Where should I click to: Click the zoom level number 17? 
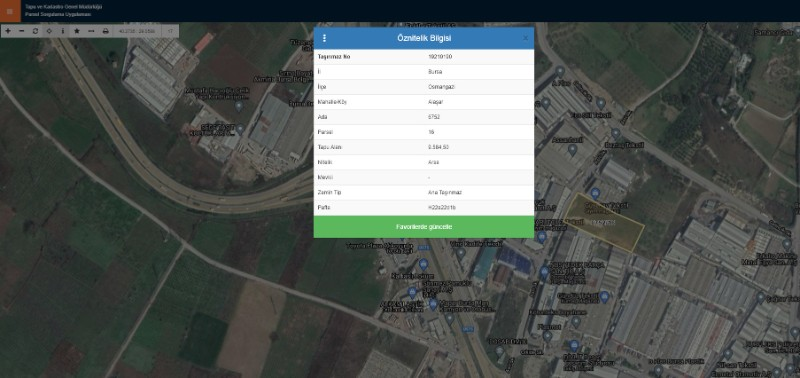[x=170, y=31]
